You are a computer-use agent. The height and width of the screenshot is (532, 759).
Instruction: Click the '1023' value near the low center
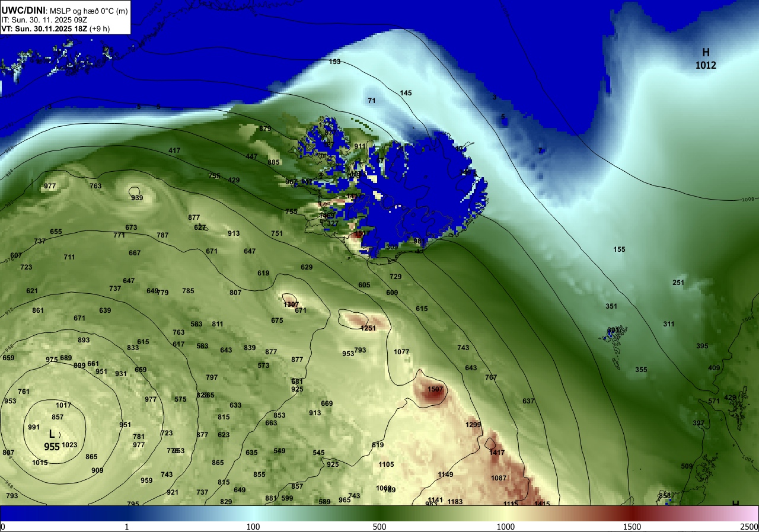(x=69, y=445)
